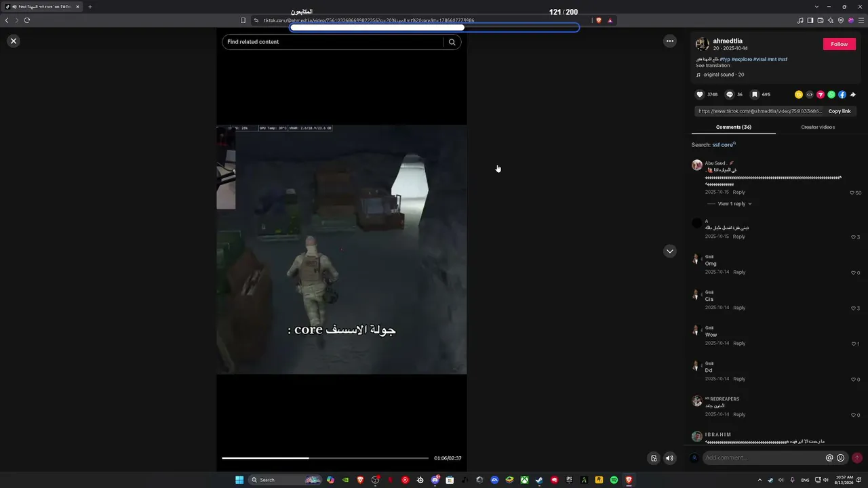Switch to the Comments (36) tab
This screenshot has height=488, width=868.
[734, 127]
